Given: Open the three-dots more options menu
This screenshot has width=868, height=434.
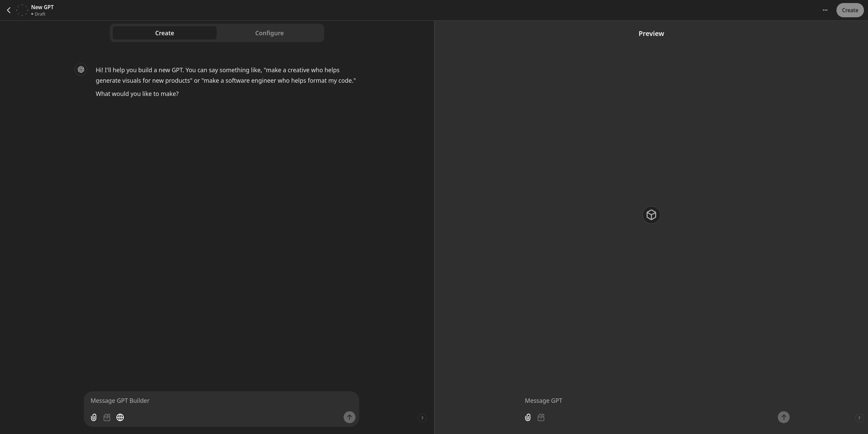Looking at the screenshot, I should tap(825, 10).
